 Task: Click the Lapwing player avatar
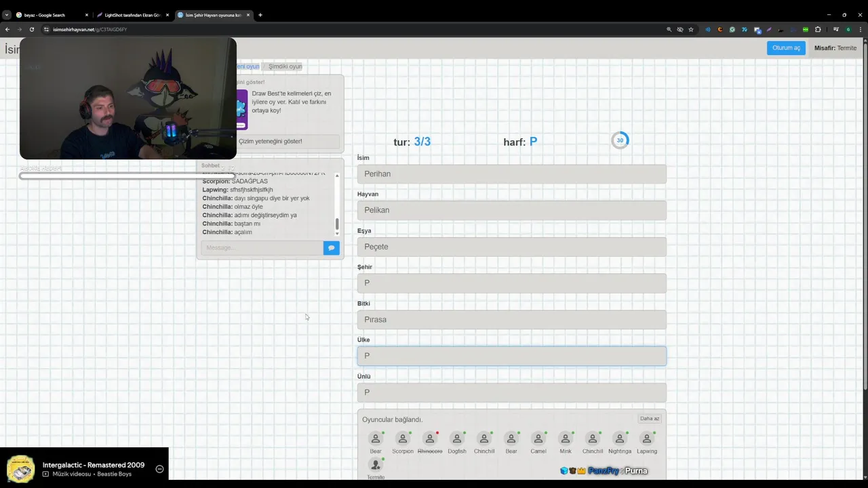point(647,439)
